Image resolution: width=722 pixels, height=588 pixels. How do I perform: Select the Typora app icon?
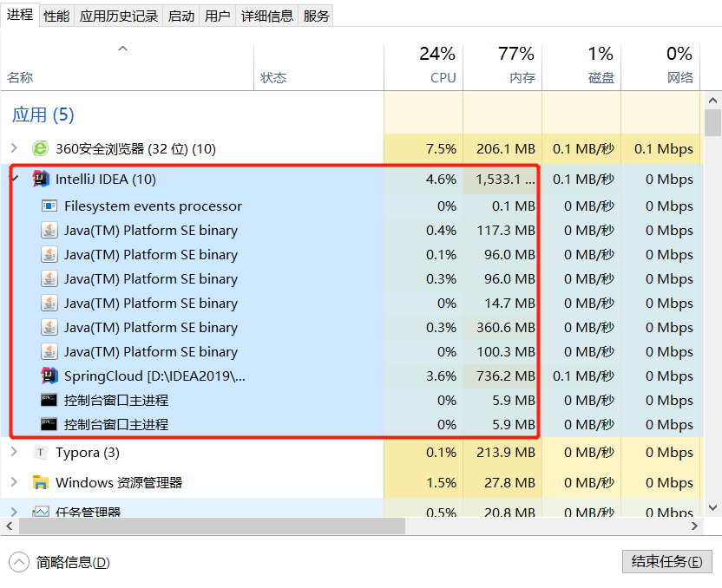[40, 453]
